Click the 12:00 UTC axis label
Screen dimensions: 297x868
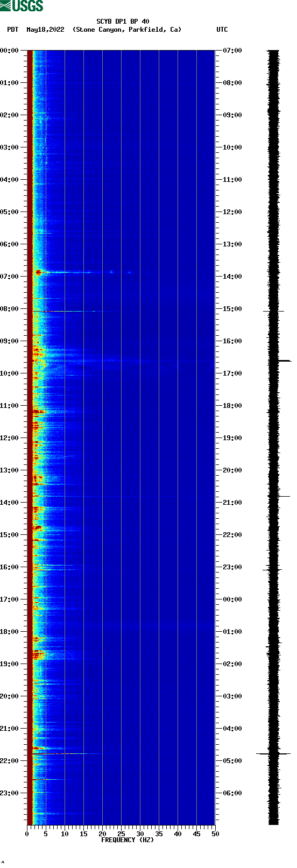[x=232, y=212]
